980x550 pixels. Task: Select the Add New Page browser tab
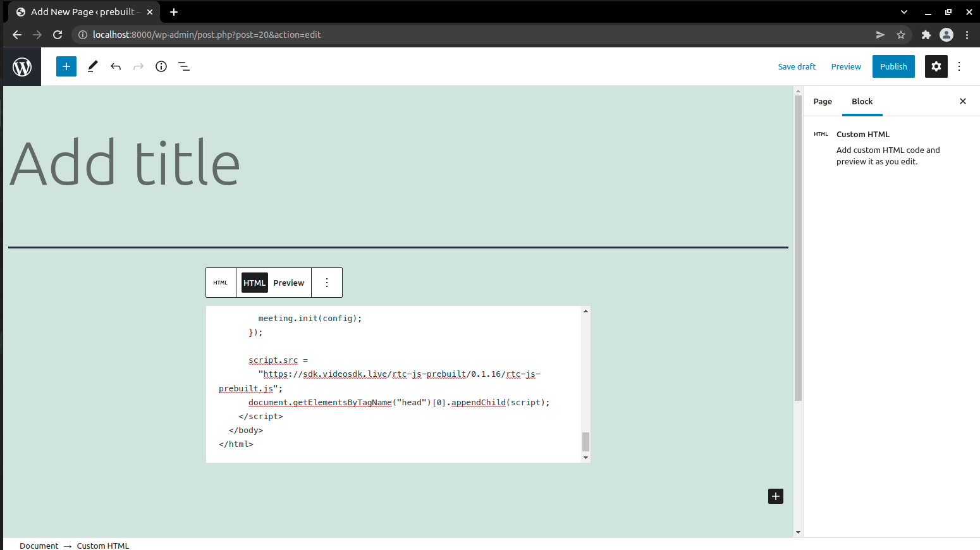point(83,12)
